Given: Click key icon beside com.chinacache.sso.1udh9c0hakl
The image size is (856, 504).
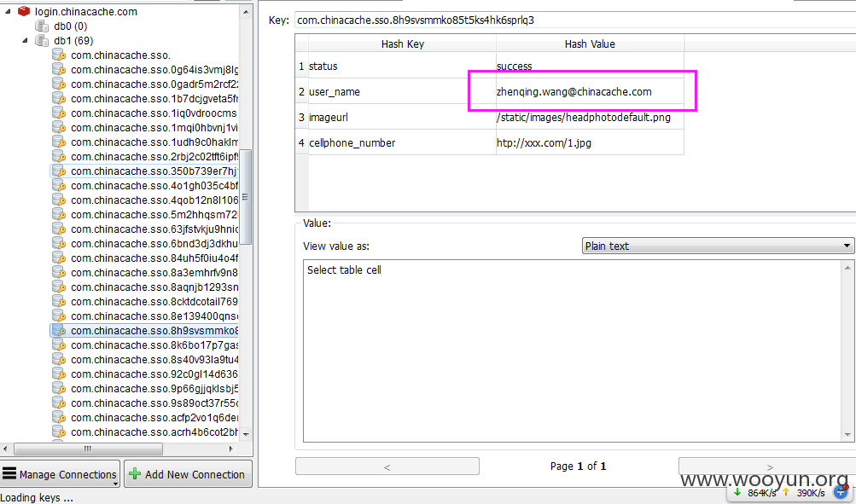Looking at the screenshot, I should pyautogui.click(x=59, y=142).
